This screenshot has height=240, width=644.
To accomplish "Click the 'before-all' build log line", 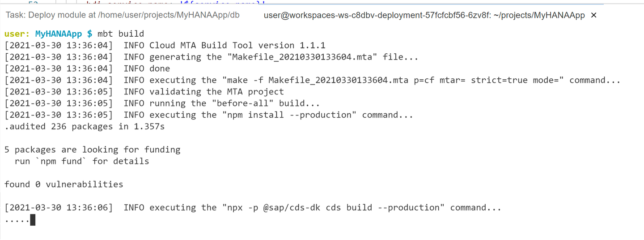I will click(x=162, y=103).
